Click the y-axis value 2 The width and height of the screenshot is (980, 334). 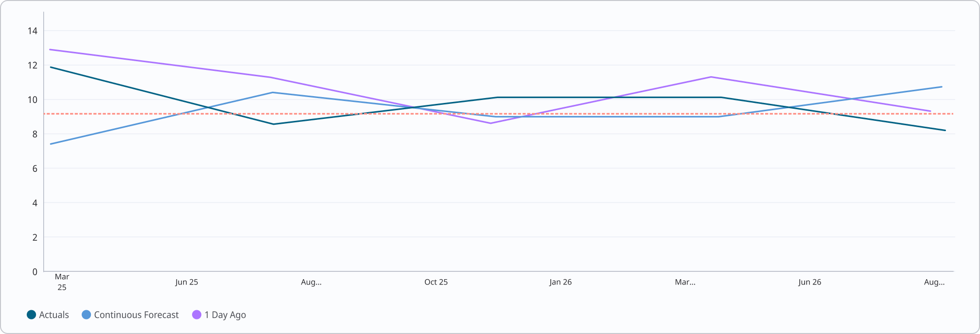point(35,237)
